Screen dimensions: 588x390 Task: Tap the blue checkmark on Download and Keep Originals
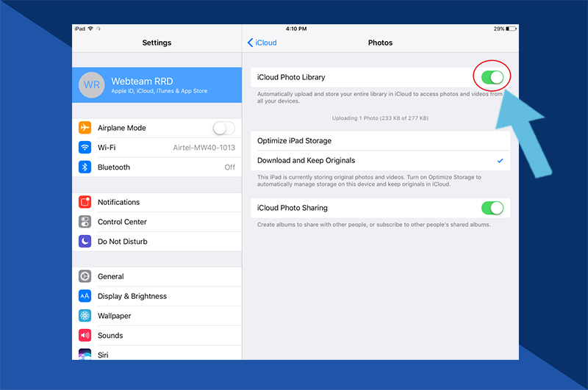coord(500,161)
